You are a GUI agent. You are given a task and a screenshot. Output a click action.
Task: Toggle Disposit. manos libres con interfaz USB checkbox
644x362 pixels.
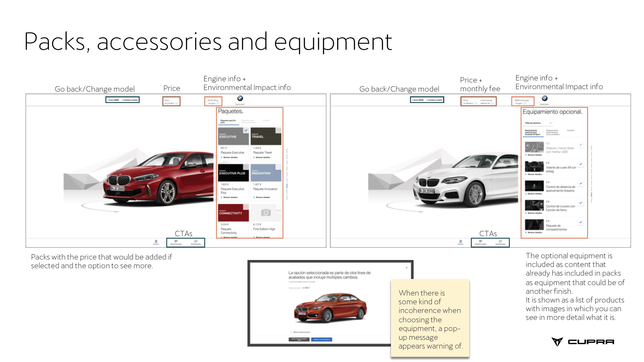point(581,145)
